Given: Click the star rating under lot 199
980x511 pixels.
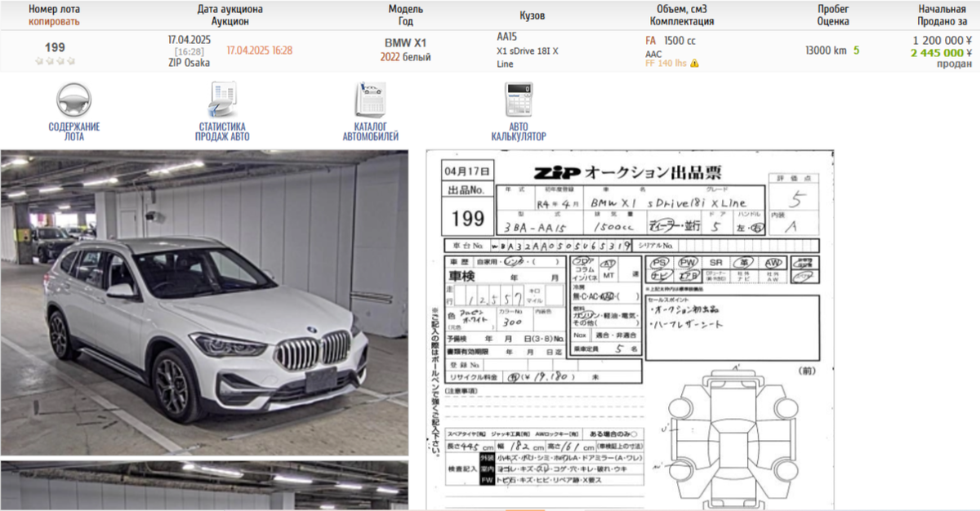Looking at the screenshot, I should 55,61.
